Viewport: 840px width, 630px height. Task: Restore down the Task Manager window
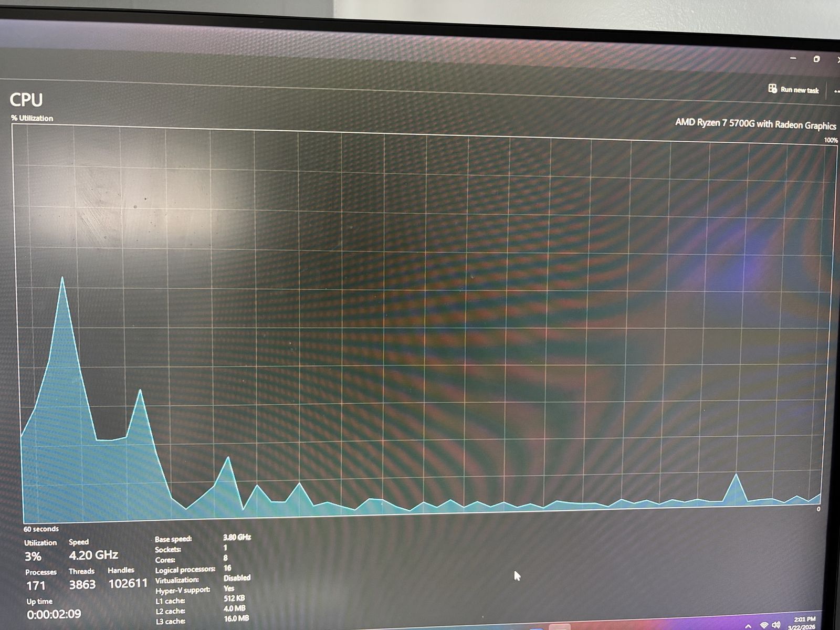[816, 59]
